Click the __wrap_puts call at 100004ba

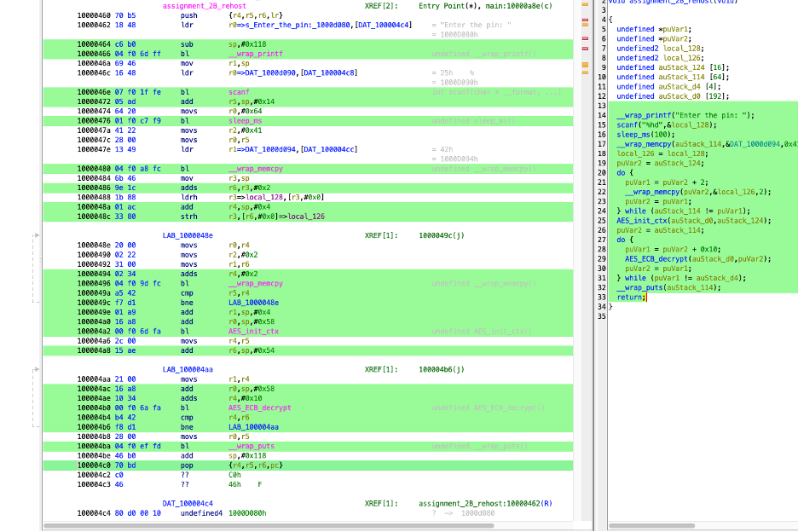click(x=252, y=447)
